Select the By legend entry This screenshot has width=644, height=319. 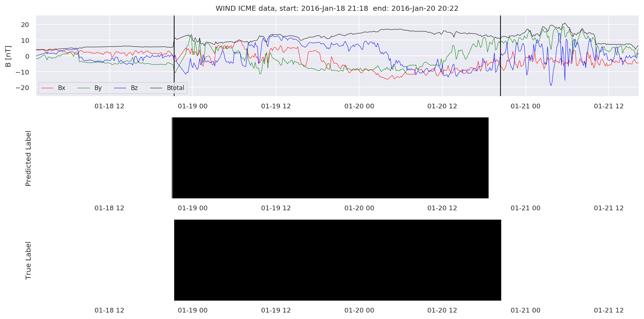(x=90, y=88)
